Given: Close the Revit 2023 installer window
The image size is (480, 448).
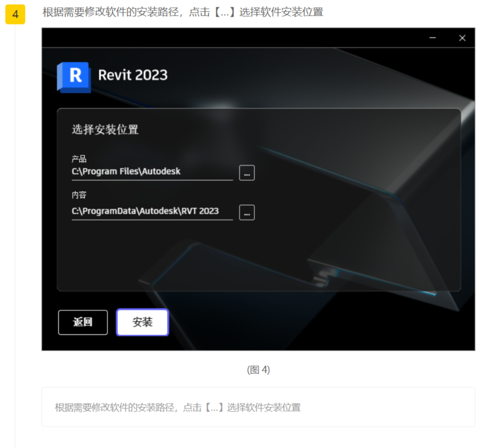Looking at the screenshot, I should [x=462, y=38].
